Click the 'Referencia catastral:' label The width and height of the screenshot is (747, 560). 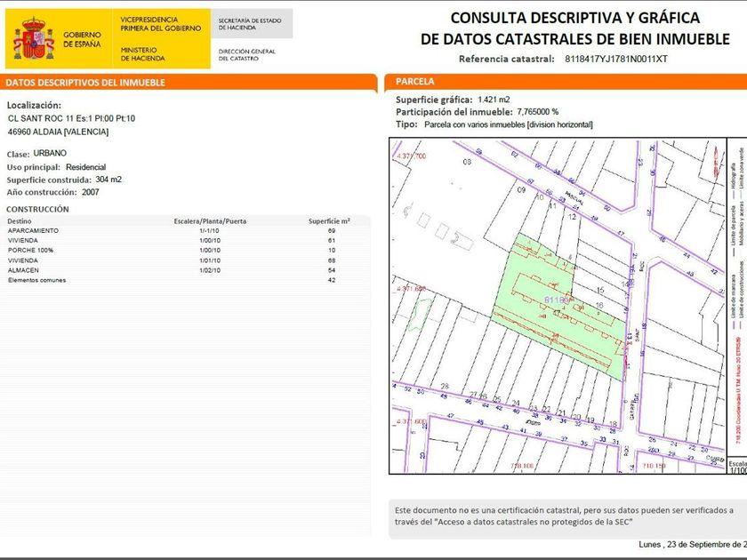pyautogui.click(x=506, y=59)
